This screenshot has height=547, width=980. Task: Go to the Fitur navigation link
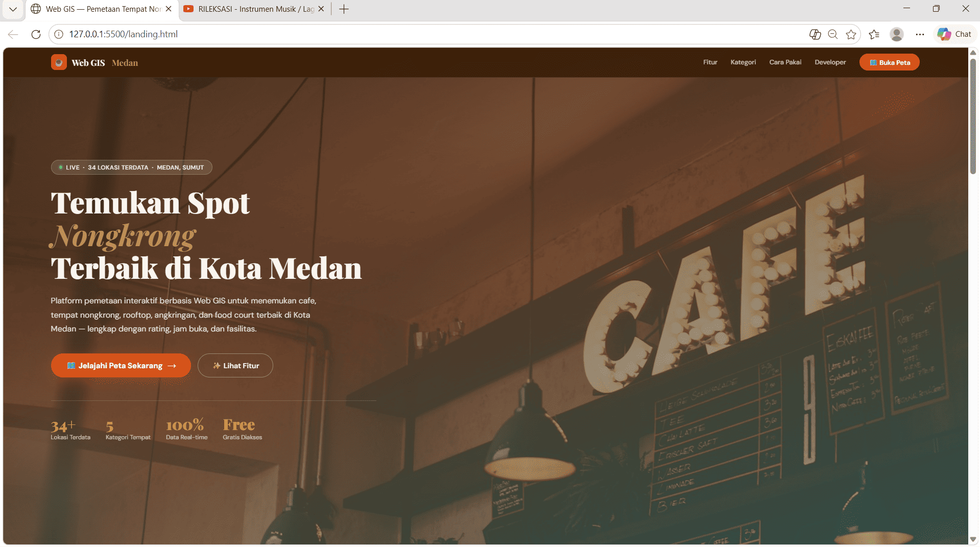pyautogui.click(x=710, y=62)
